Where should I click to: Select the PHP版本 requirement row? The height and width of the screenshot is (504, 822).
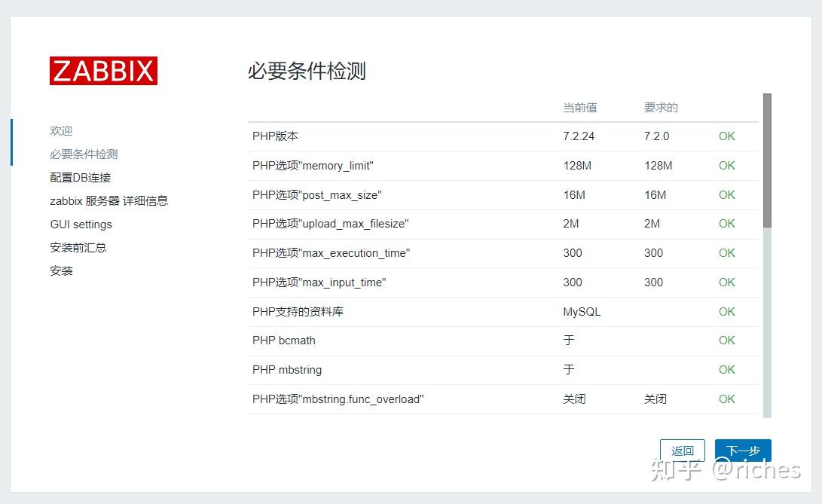click(x=276, y=136)
